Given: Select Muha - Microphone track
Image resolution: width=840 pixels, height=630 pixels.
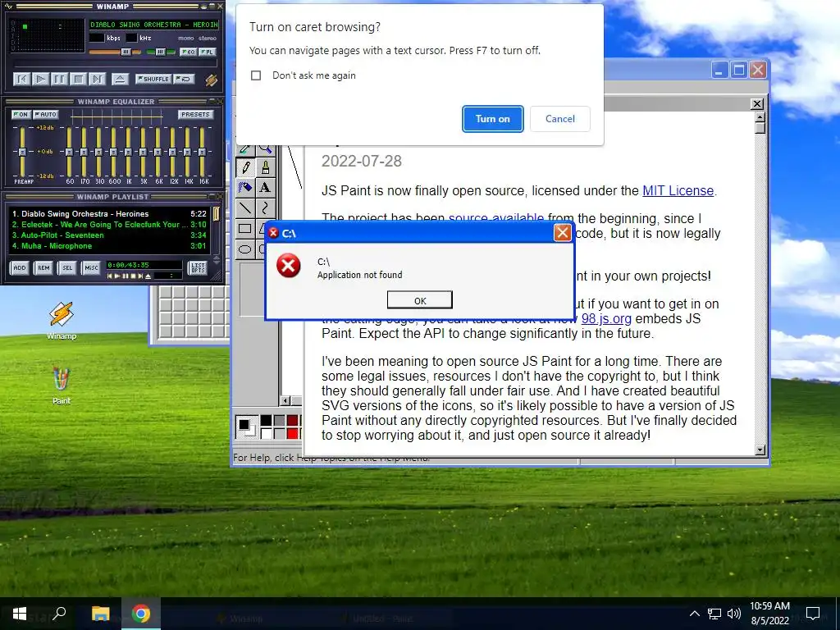Looking at the screenshot, I should click(x=109, y=246).
